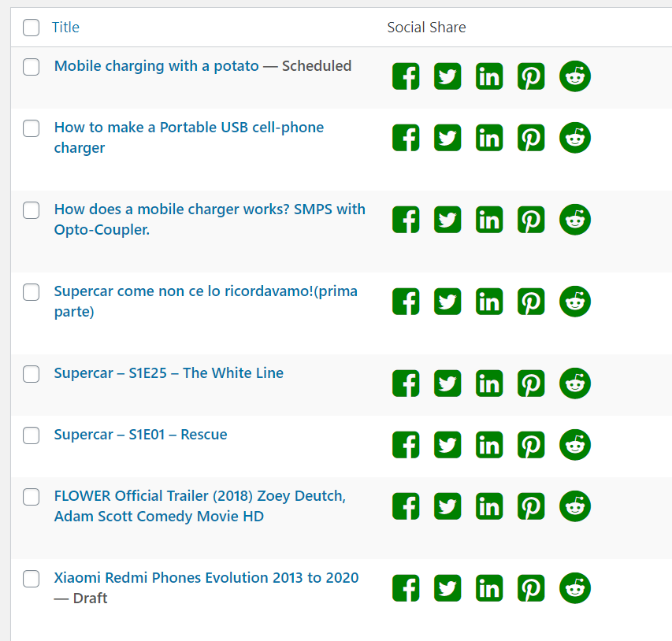Toggle the select-all checkbox beside Title header
Image resolution: width=672 pixels, height=641 pixels.
[x=32, y=28]
